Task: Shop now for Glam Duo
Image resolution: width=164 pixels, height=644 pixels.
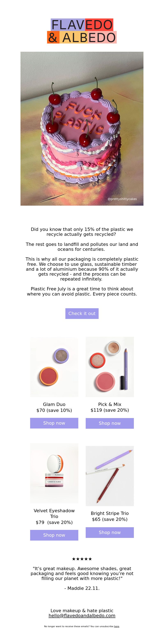Action: 54,423
